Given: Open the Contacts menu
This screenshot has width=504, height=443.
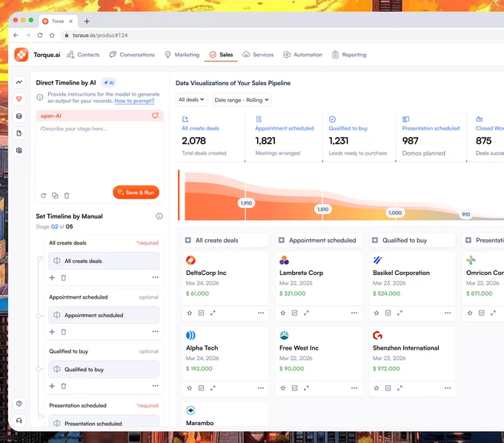Looking at the screenshot, I should [83, 55].
